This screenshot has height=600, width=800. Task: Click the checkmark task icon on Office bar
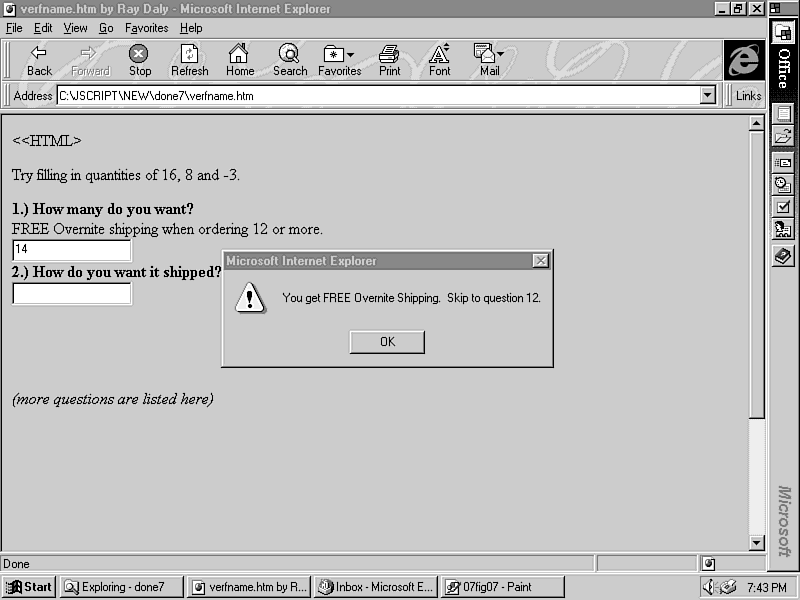pos(783,207)
